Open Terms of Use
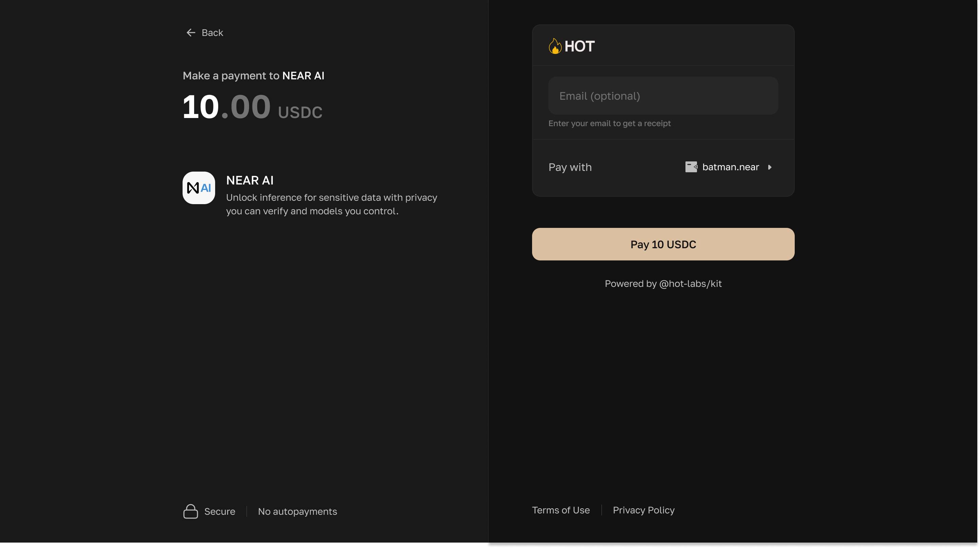Screen dimensions: 980x548 coord(561,510)
